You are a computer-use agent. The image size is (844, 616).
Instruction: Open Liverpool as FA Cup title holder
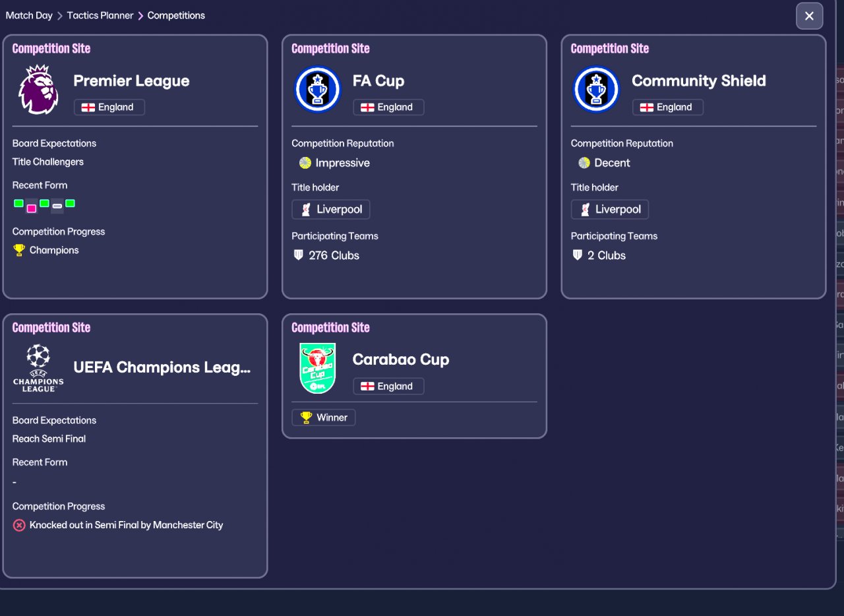pyautogui.click(x=331, y=210)
